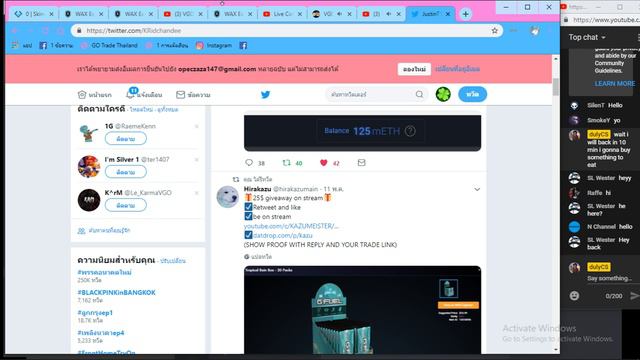The width and height of the screenshot is (640, 360).
Task: Click the blue Tweet button
Action: tap(472, 94)
